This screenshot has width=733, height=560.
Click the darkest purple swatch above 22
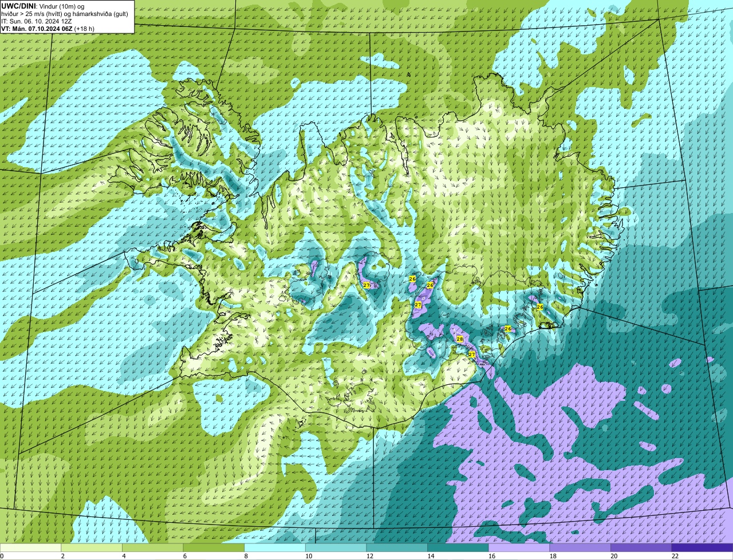pyautogui.click(x=703, y=547)
